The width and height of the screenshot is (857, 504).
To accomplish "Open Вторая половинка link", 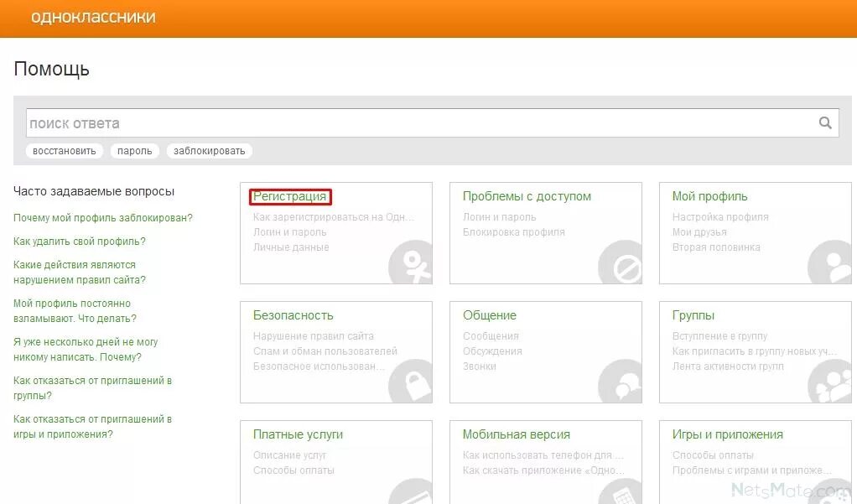I will click(716, 247).
